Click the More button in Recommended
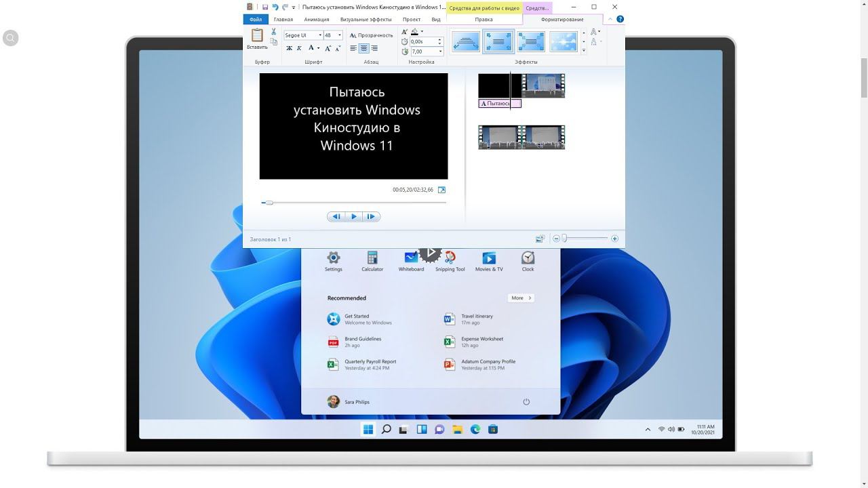This screenshot has width=868, height=488. pos(521,298)
